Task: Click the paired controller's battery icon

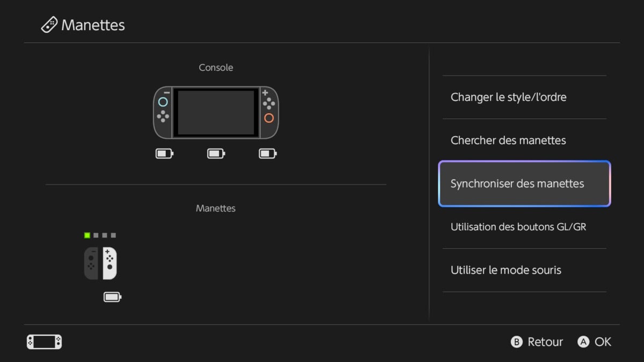Action: point(112,297)
